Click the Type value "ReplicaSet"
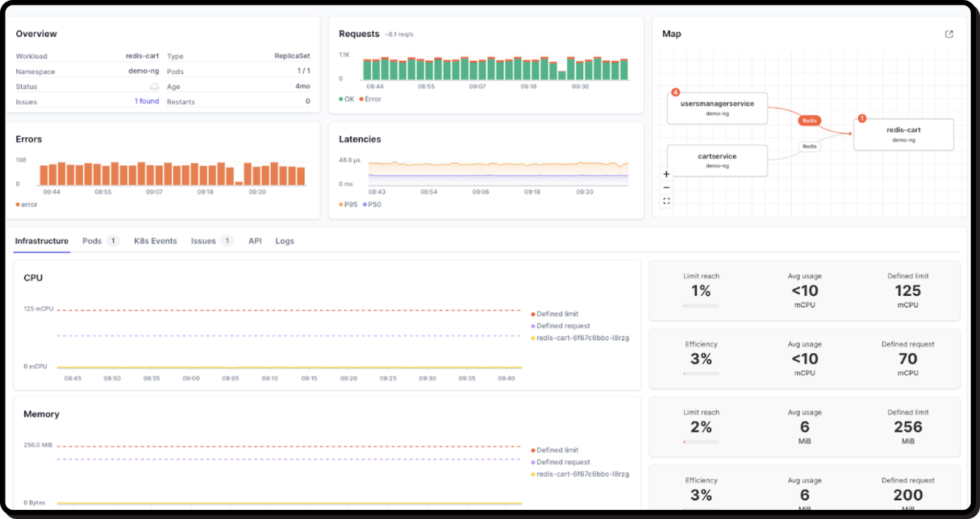Viewport: 980px width, 519px height. [293, 56]
